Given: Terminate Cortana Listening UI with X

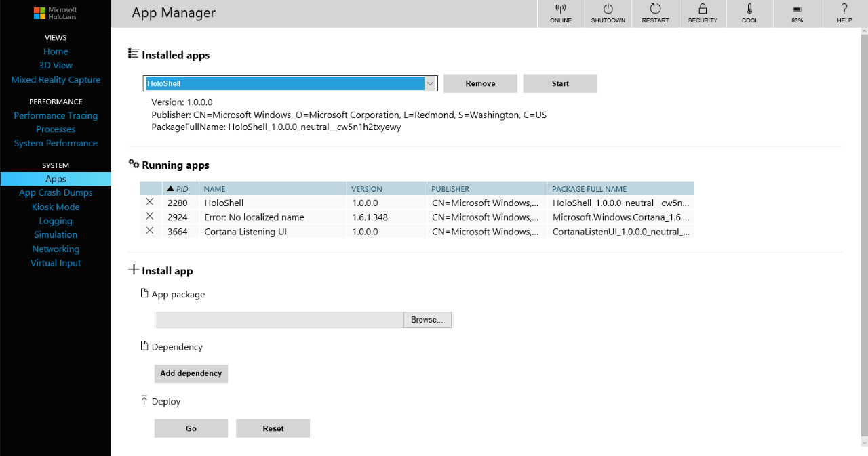Looking at the screenshot, I should pos(150,231).
